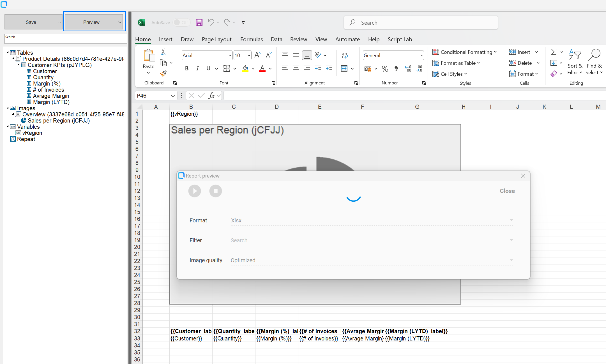Click the Borders icon in ribbon
Screen dimensions: 606x364
(x=227, y=68)
